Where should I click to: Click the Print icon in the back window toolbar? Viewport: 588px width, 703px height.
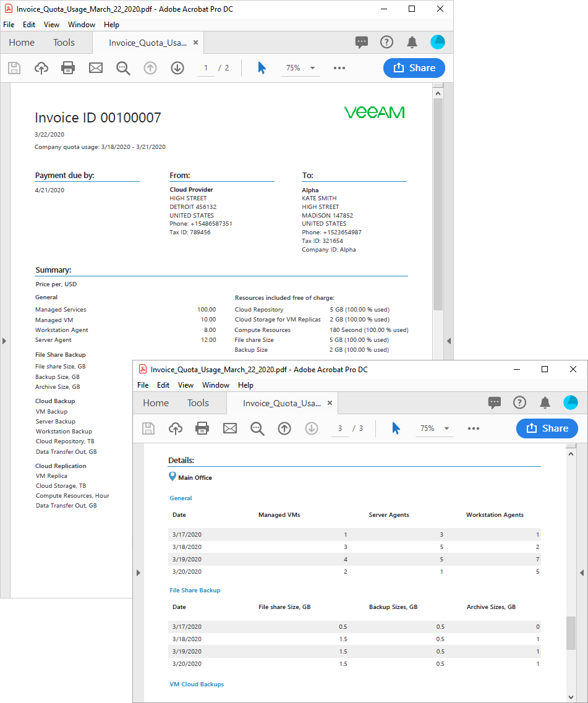pos(68,68)
